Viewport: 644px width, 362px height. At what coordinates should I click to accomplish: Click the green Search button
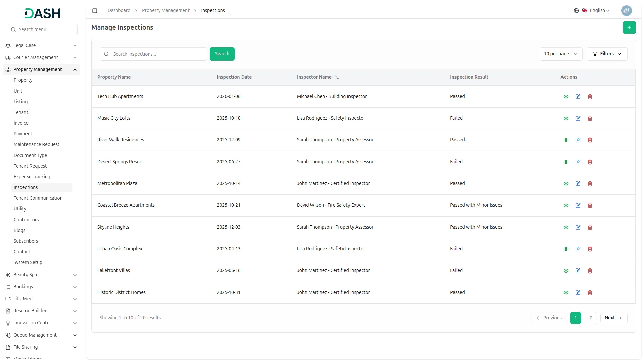click(222, 54)
